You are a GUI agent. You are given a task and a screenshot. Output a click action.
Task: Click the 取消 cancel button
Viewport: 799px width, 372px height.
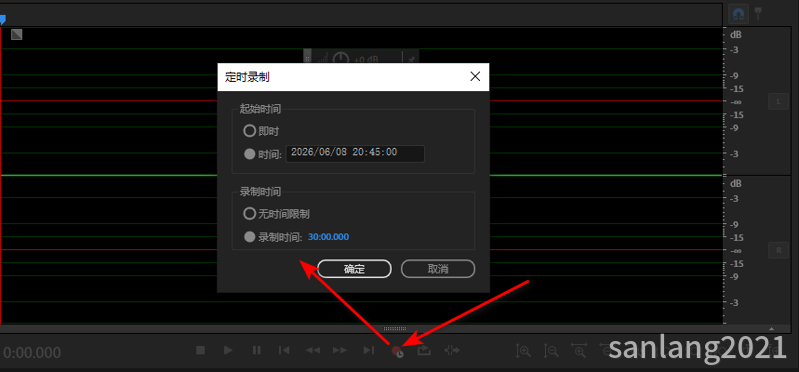pos(438,269)
